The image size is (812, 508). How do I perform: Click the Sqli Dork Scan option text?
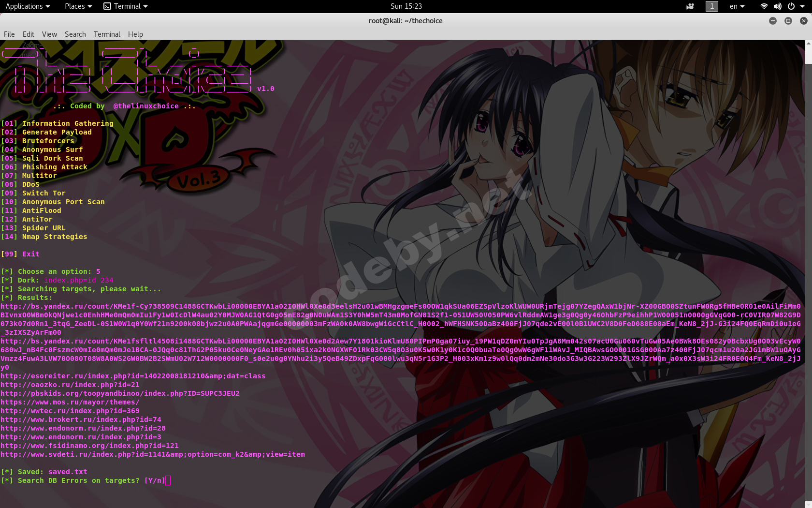(53, 158)
